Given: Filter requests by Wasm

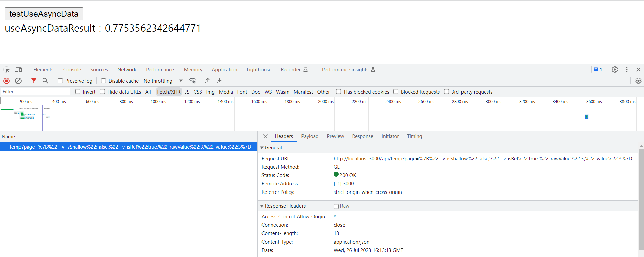Looking at the screenshot, I should pyautogui.click(x=283, y=92).
